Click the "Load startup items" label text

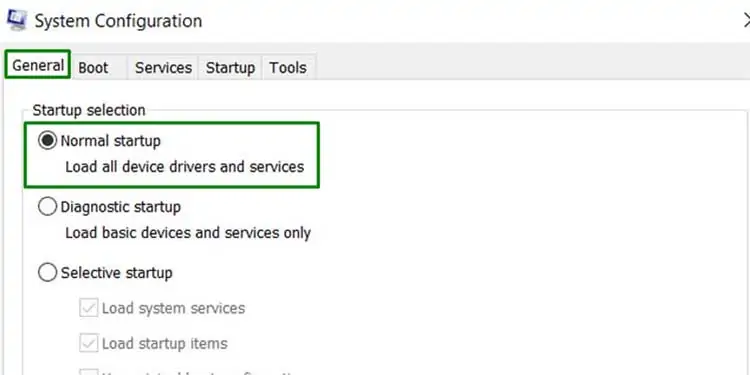165,343
